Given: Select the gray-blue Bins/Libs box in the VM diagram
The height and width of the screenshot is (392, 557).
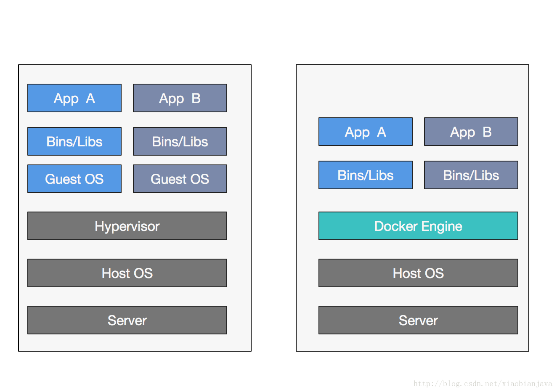Looking at the screenshot, I should tap(180, 141).
